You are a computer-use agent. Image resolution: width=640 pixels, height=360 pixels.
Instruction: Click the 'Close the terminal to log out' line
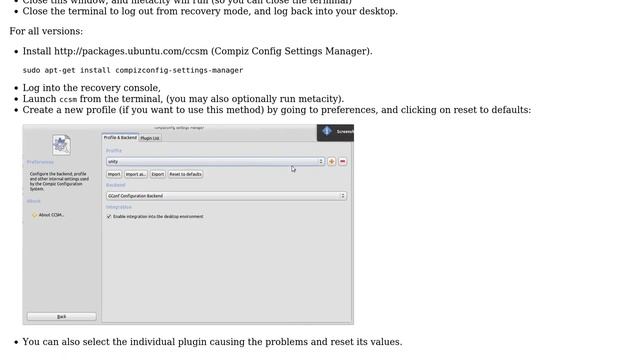pos(210,11)
